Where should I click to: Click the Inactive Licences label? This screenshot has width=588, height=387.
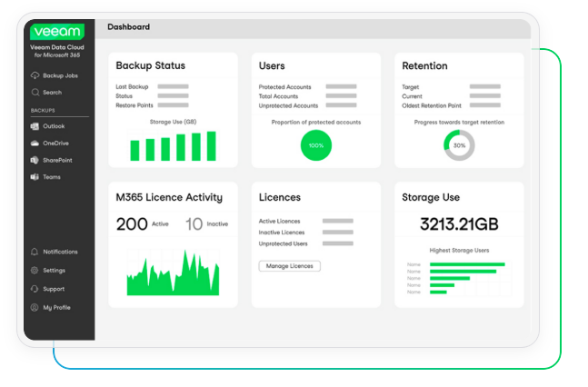(282, 233)
